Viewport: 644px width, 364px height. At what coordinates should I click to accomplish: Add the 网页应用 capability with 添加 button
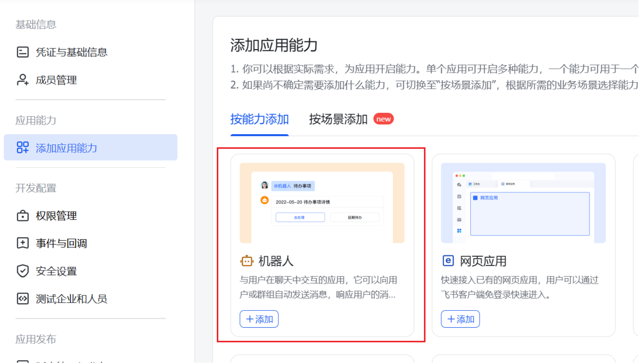click(x=460, y=319)
